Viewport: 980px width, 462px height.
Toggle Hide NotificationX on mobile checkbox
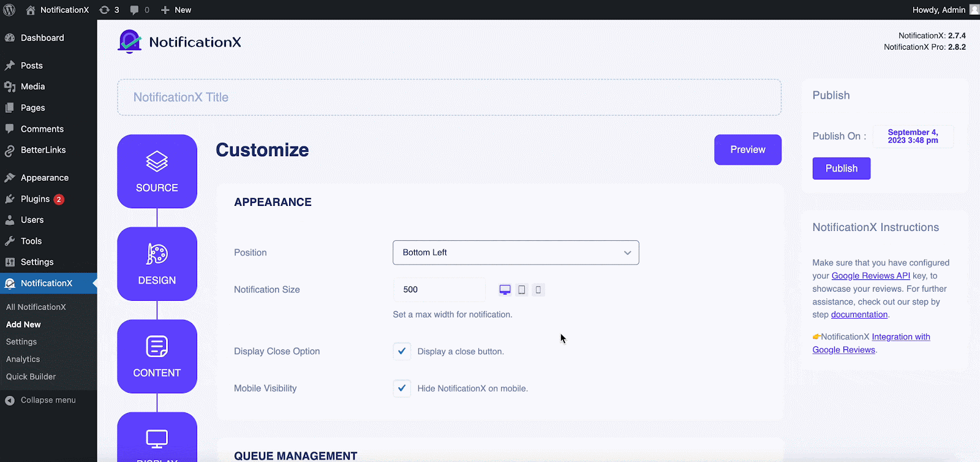pyautogui.click(x=402, y=388)
